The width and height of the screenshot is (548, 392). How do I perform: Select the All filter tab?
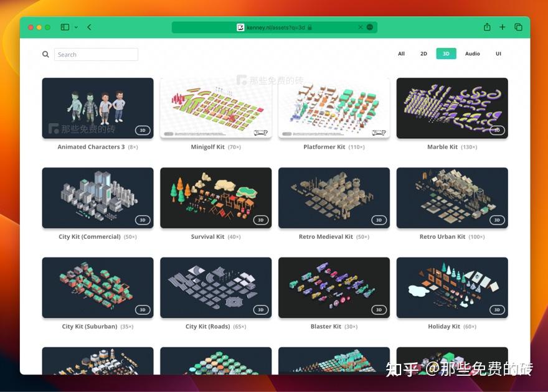coord(401,54)
